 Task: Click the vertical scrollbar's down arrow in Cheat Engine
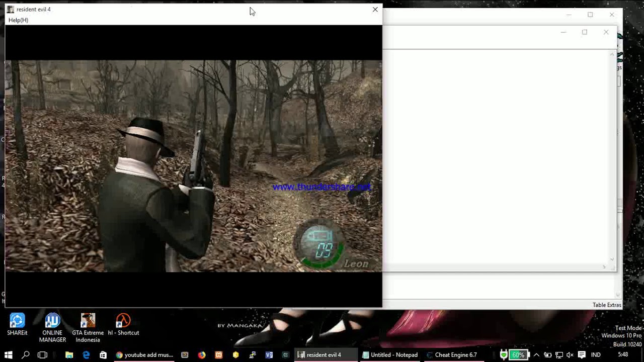click(612, 259)
